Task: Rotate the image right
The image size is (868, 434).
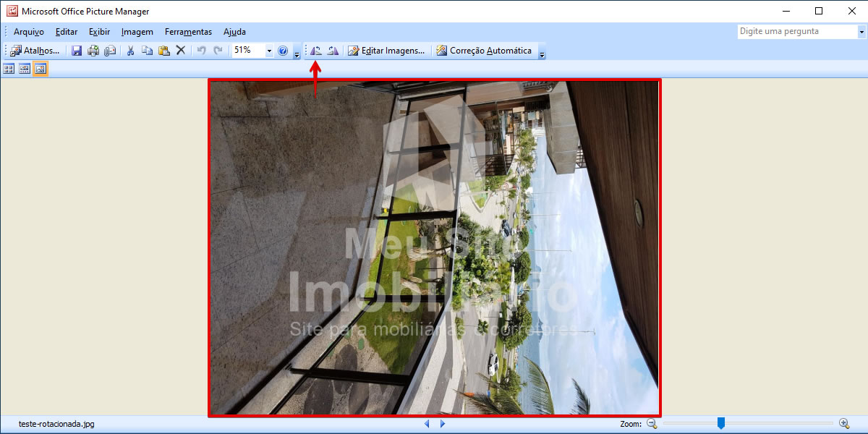Action: (333, 51)
